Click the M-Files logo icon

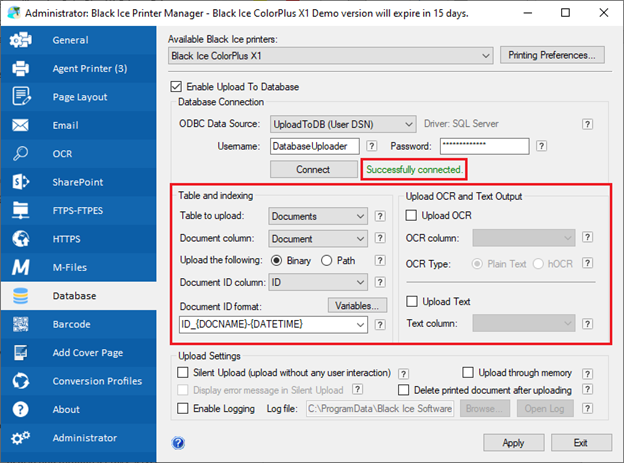21,267
